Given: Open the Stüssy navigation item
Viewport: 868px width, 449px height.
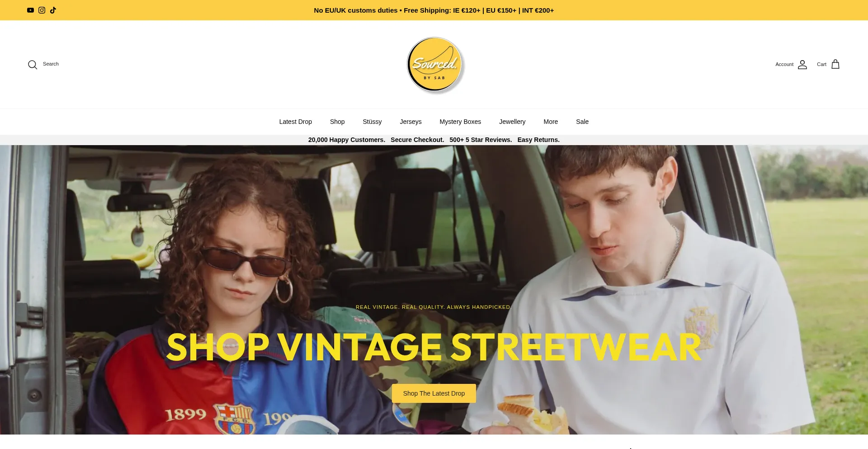Looking at the screenshot, I should 372,122.
